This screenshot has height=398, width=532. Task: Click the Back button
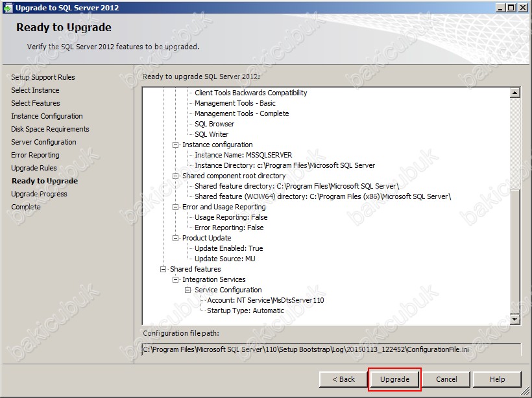point(343,379)
